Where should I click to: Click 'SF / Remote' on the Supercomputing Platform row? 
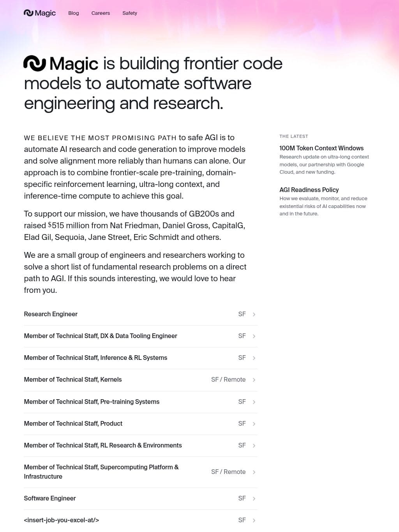tap(228, 472)
